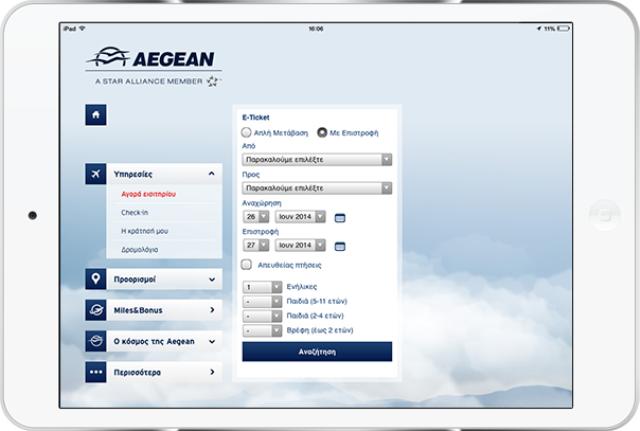This screenshot has width=640, height=431.
Task: Open the departure month Ιουν 2014 dropdown
Action: (301, 216)
